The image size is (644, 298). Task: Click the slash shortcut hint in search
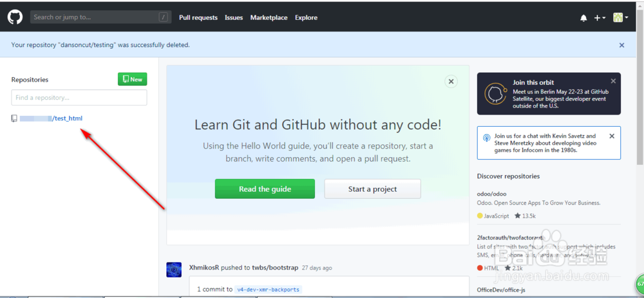coord(164,17)
